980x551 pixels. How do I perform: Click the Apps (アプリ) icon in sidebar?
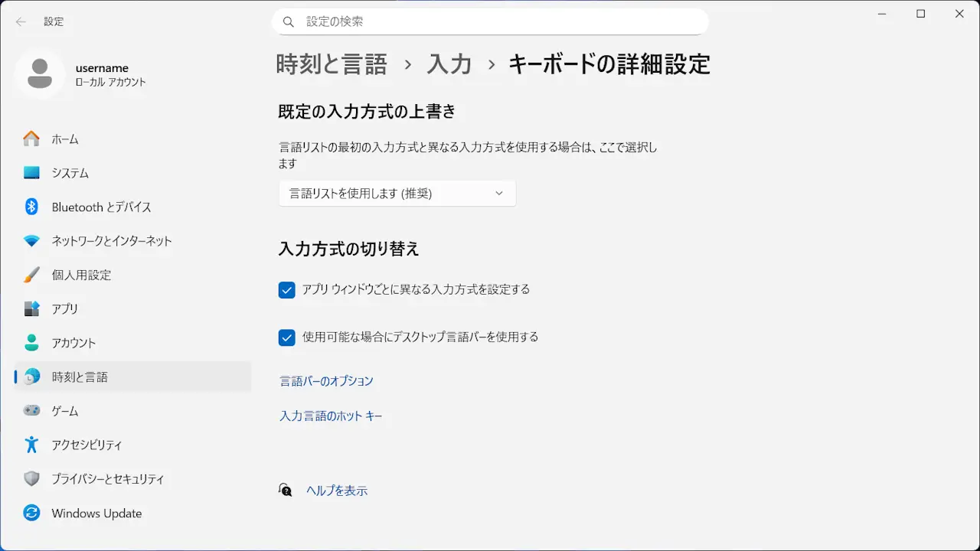[31, 308]
